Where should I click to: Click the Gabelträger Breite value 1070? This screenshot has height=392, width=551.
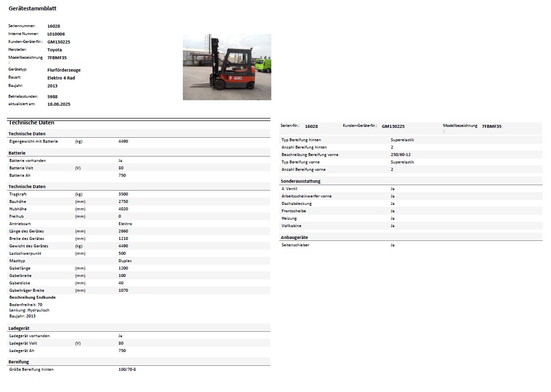[x=123, y=290]
